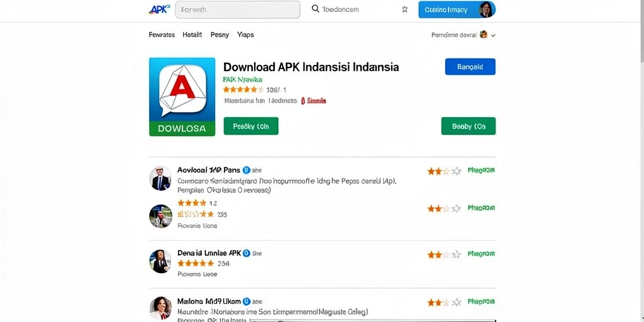The width and height of the screenshot is (644, 322).
Task: Switch to the Pesny tab
Action: point(219,35)
